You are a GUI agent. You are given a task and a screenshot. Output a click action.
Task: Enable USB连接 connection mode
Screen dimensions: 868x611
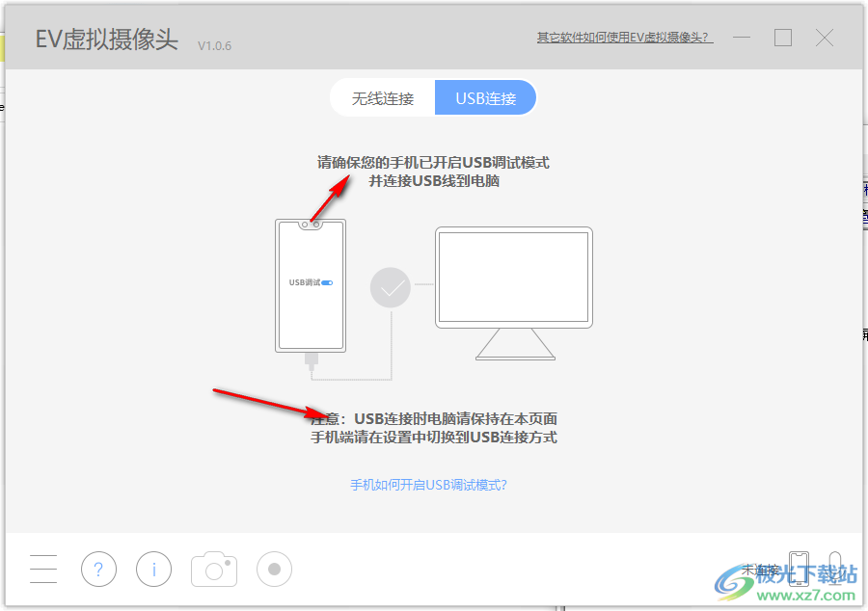[x=485, y=97]
